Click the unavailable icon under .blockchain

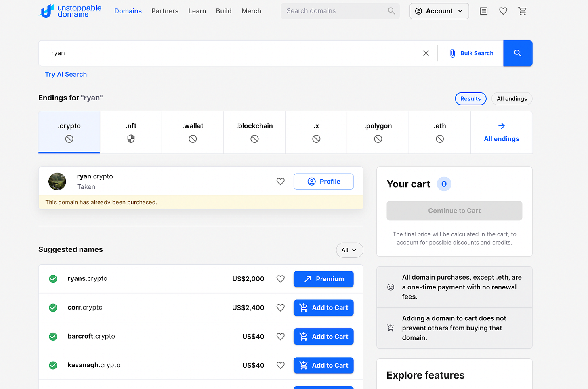[254, 139]
